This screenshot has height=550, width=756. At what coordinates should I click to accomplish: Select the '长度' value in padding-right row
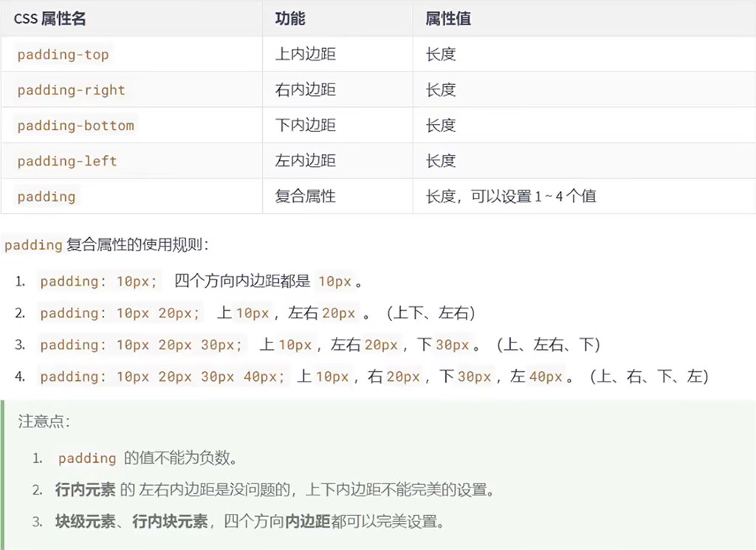441,89
